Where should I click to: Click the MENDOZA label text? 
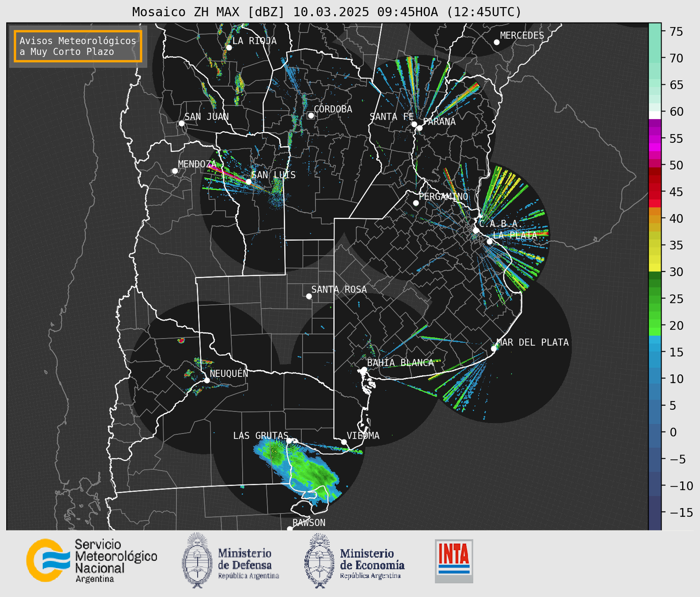point(197,164)
